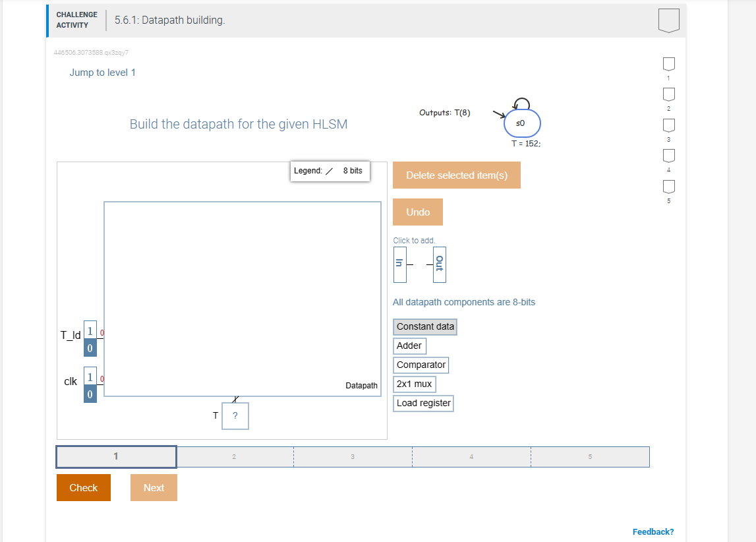The width and height of the screenshot is (756, 542).
Task: Select the s0 state bubble
Action: tap(522, 123)
